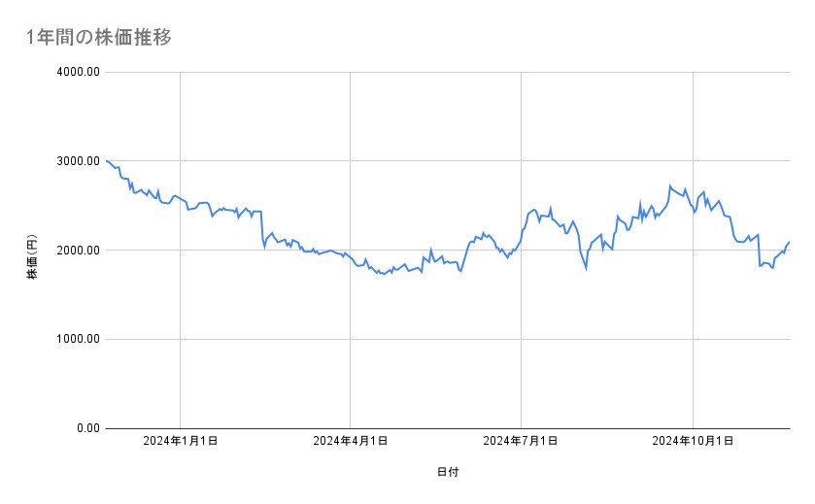Click the rightmost end point of the blue line
Viewport: 815px width, 504px height.
789,242
